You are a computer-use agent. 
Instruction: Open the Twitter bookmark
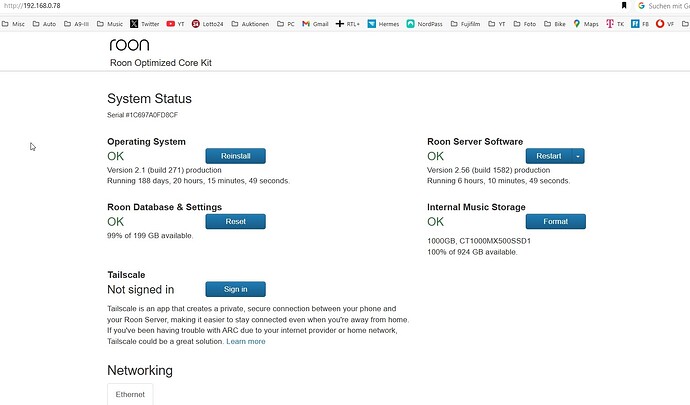(144, 23)
